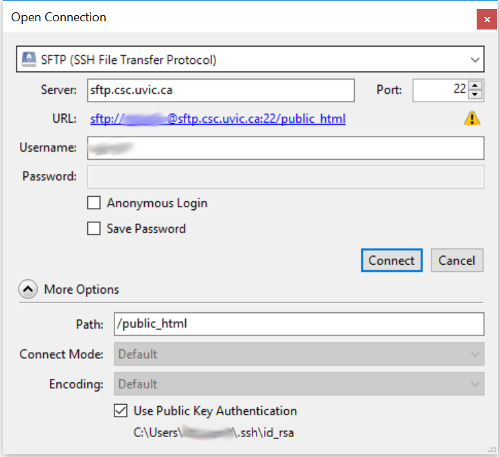Select the Path field containing /public_html
The height and width of the screenshot is (457, 500).
click(299, 324)
